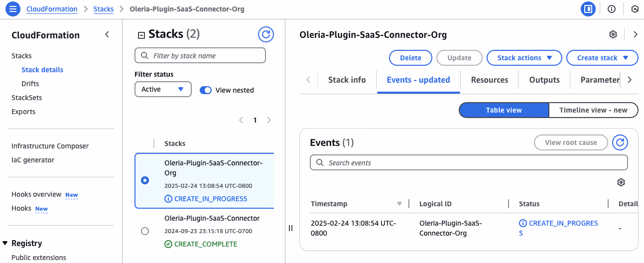Click the hexagon settings icon in top bar

coord(635,9)
